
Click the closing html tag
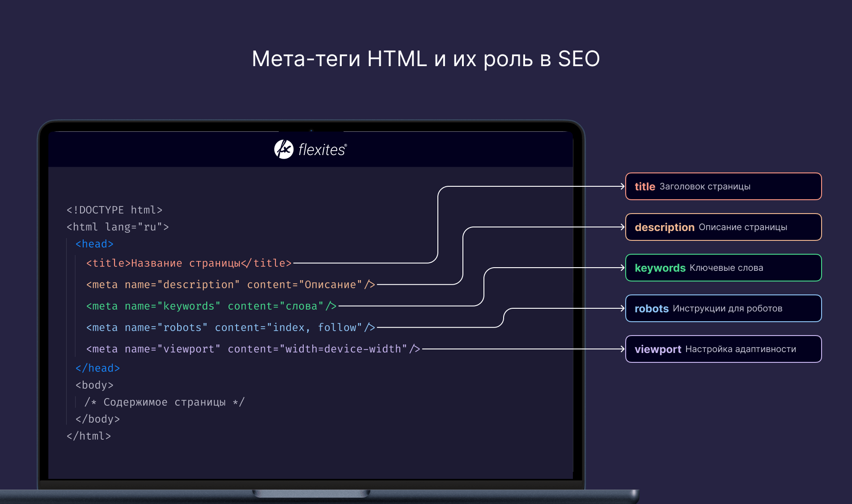89,436
